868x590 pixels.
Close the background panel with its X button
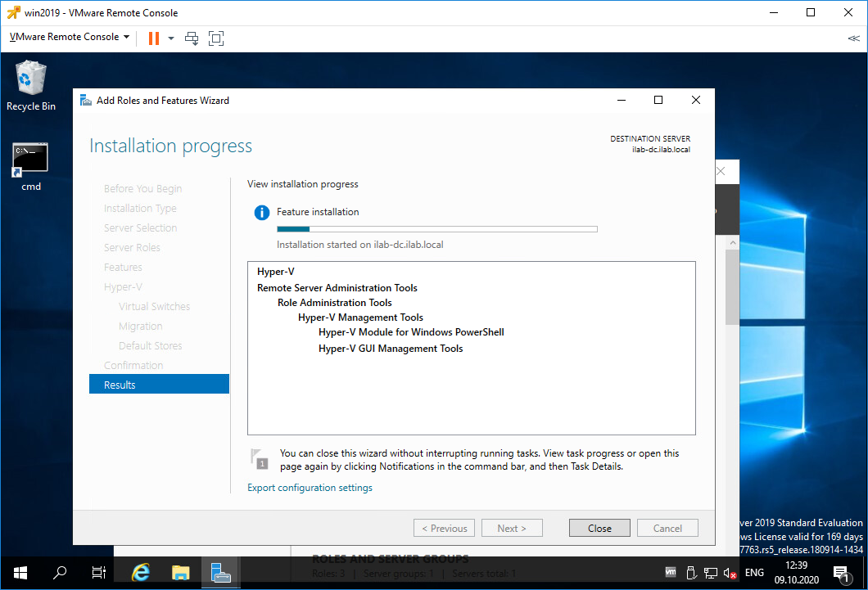click(721, 171)
